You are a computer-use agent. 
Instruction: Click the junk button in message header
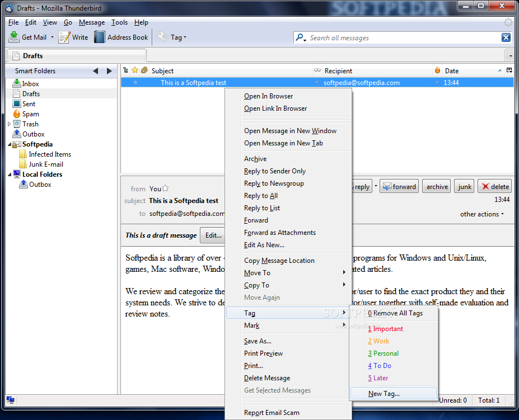[464, 187]
